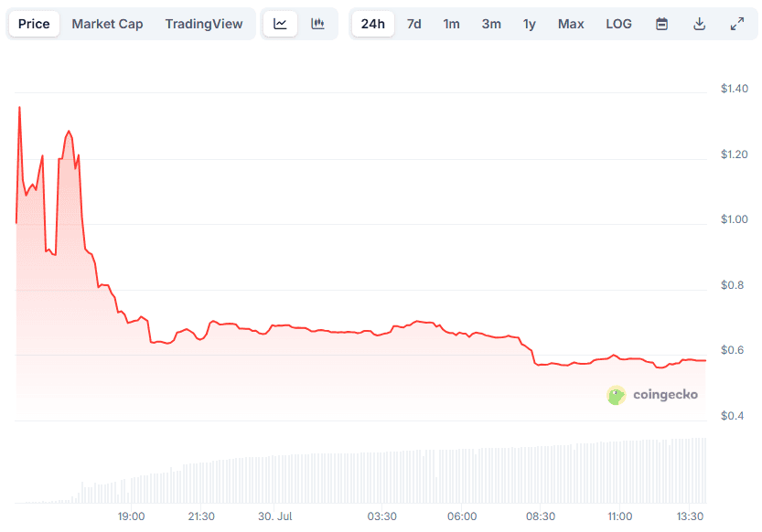Pick the 3m time range
The height and width of the screenshot is (532, 762).
pos(491,24)
